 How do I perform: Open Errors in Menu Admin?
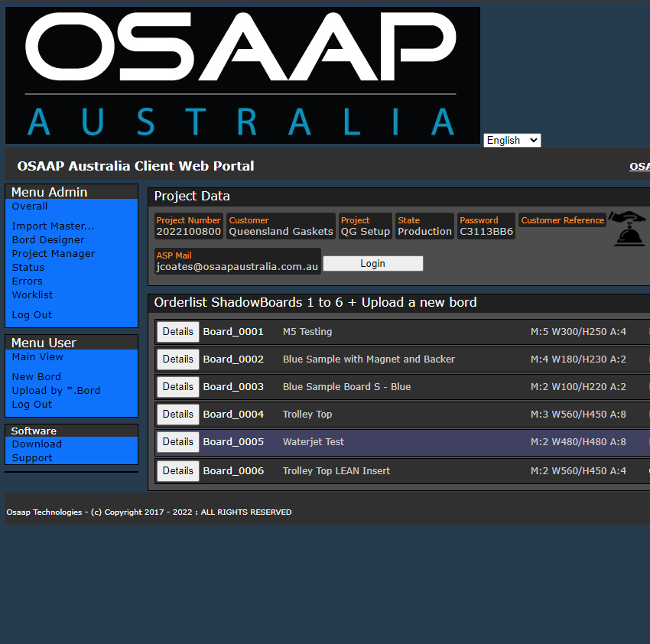pos(27,281)
